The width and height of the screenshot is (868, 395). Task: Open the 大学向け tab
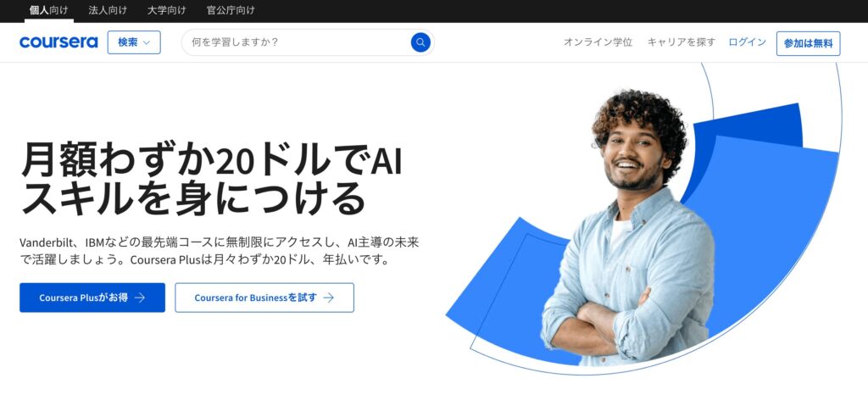[x=167, y=10]
